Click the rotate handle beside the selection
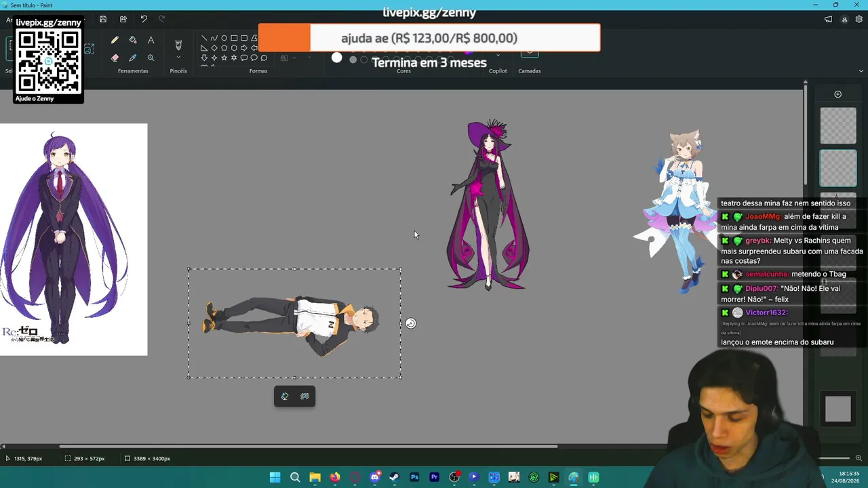Viewport: 868px width, 488px height. click(410, 323)
